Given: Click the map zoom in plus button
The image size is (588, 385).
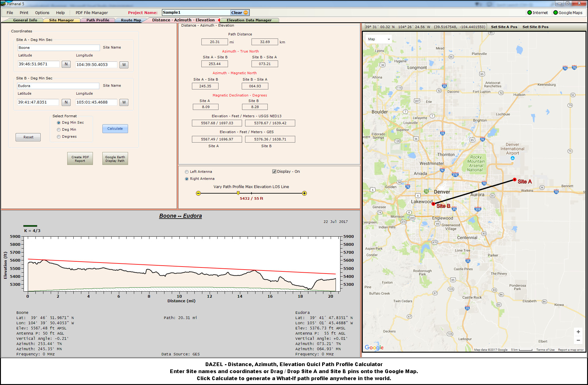Looking at the screenshot, I should pyautogui.click(x=578, y=332).
